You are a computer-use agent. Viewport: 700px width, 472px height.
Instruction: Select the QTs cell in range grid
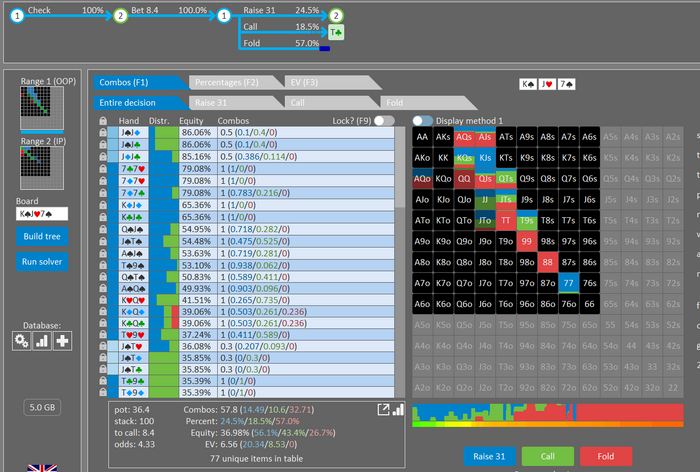click(506, 179)
